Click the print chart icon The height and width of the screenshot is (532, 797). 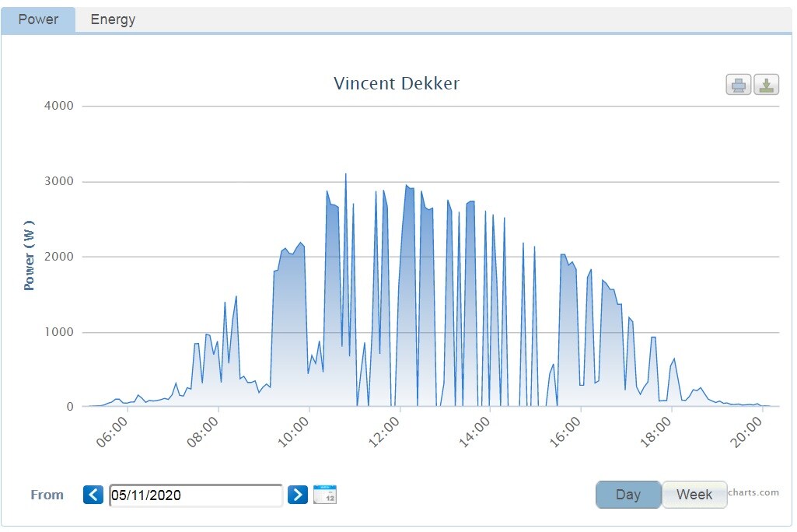738,85
